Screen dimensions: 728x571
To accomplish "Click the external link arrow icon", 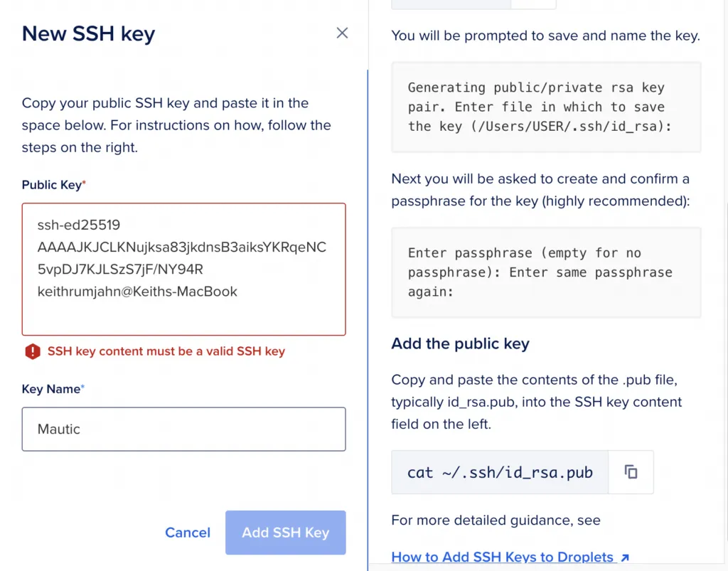I will [625, 557].
